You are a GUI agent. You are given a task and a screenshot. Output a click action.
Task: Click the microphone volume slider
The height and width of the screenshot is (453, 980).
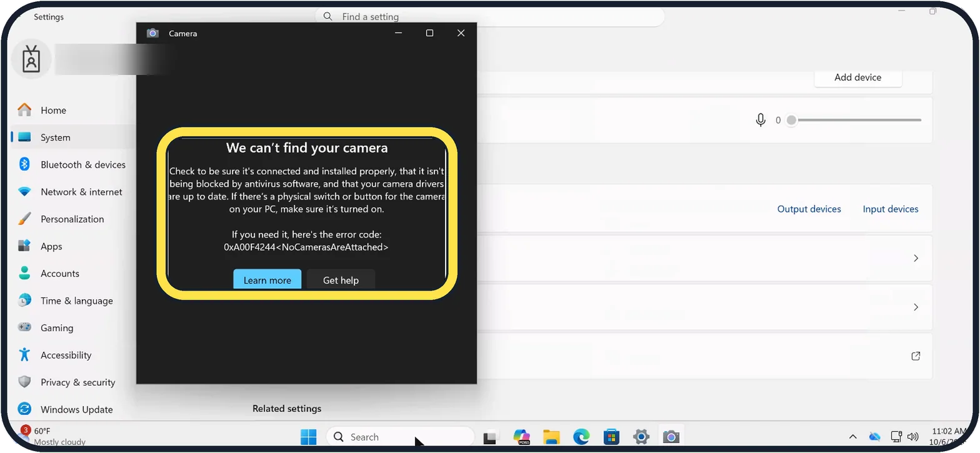(x=854, y=120)
